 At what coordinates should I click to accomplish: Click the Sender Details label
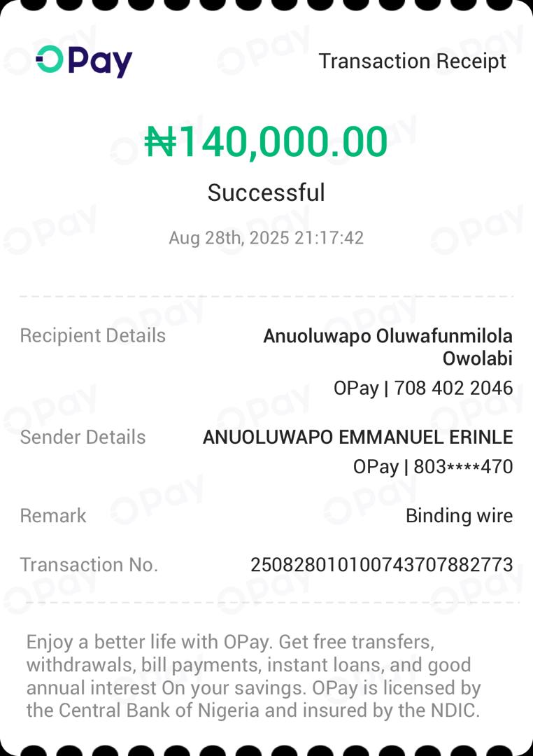(83, 437)
